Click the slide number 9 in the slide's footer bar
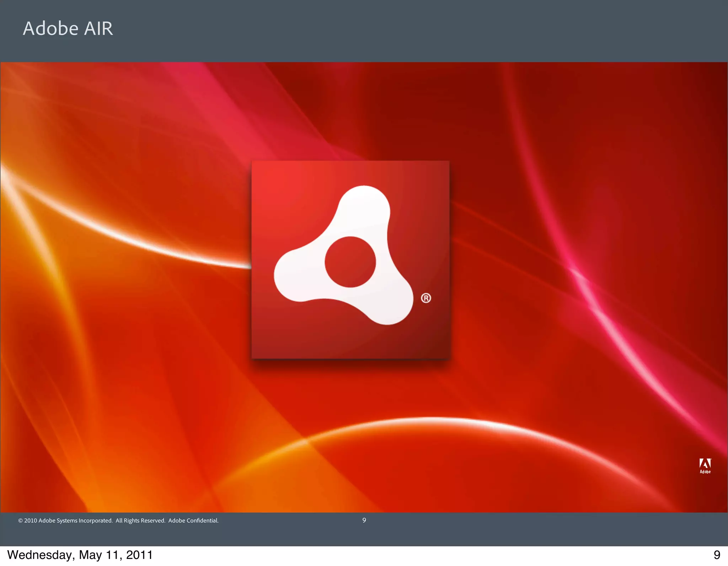Image resolution: width=728 pixels, height=566 pixels. pos(364,520)
